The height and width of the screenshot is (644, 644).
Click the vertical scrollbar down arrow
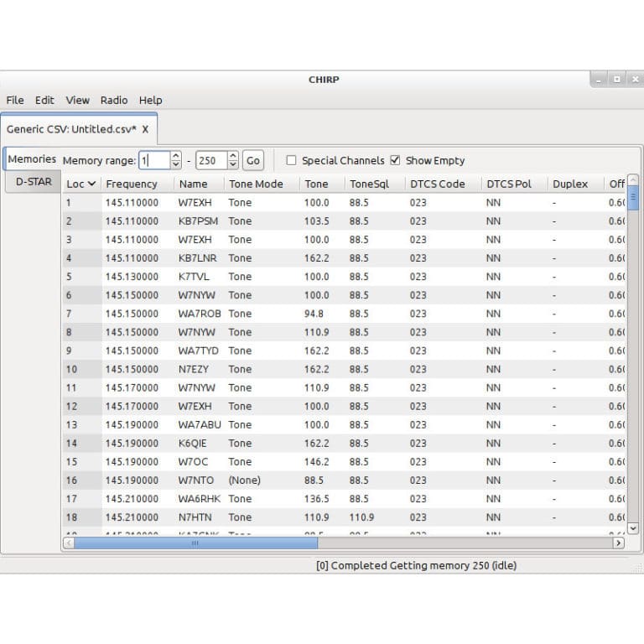tap(632, 528)
